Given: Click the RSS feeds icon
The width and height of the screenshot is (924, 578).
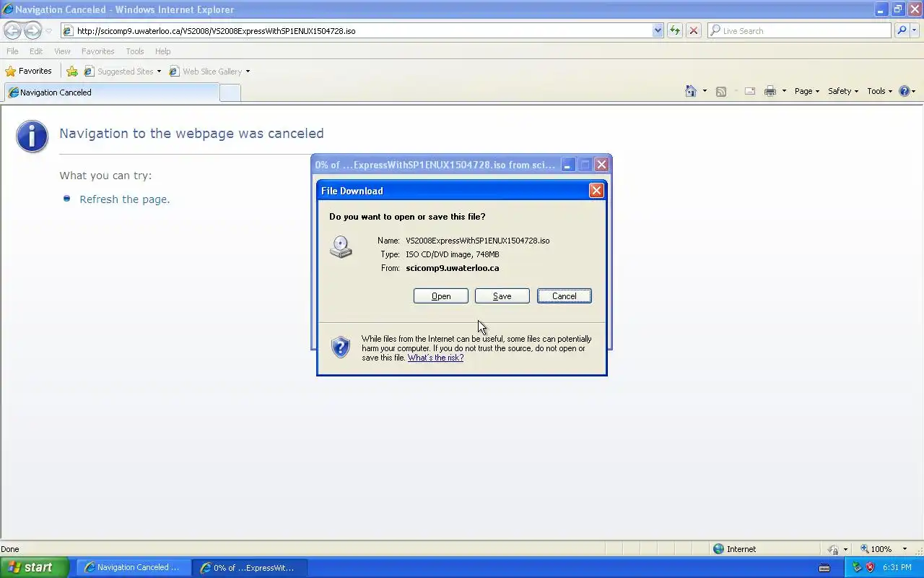Looking at the screenshot, I should coord(720,91).
